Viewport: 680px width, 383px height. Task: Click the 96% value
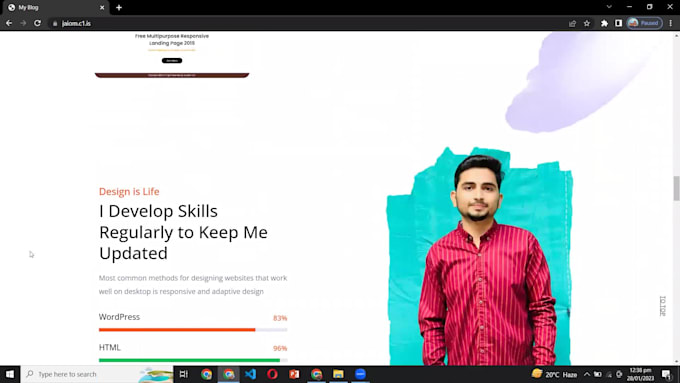point(280,348)
